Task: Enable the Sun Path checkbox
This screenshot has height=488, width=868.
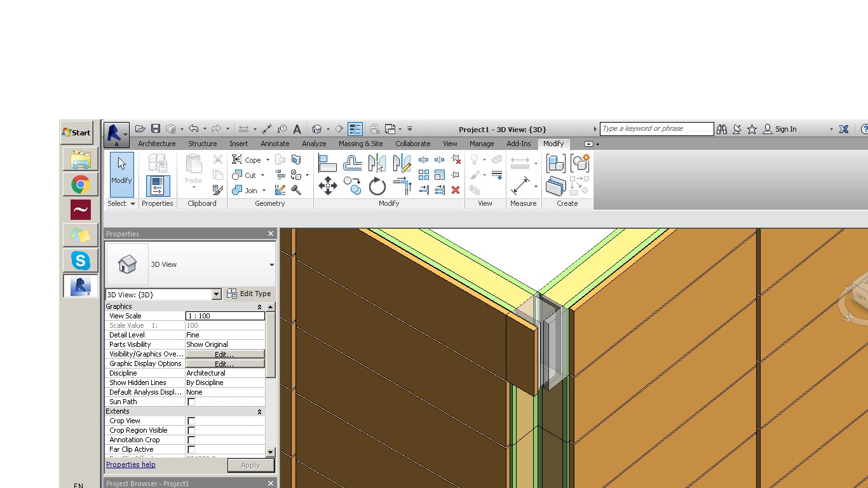Action: tap(191, 402)
